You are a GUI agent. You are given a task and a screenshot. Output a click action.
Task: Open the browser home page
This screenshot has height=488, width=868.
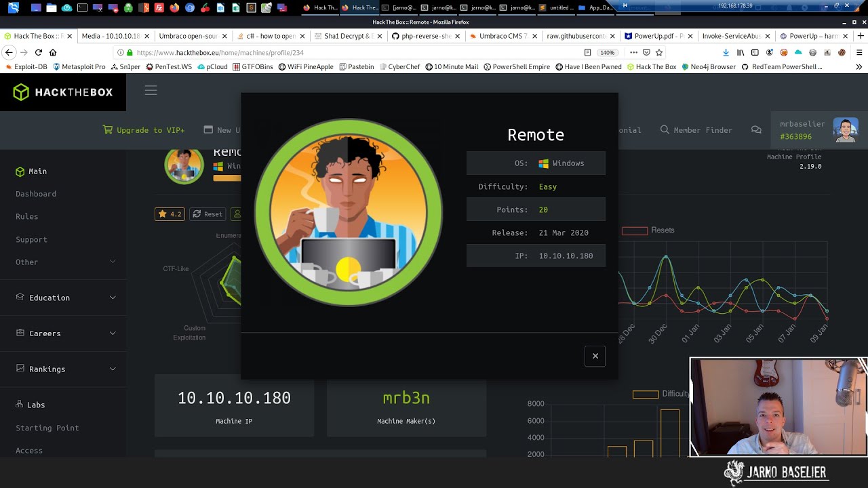(x=53, y=52)
